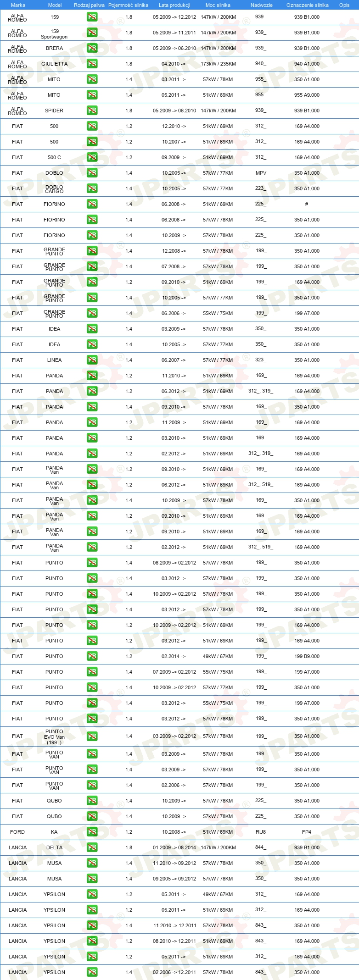Click the 'PUNTO EVO Van (199_)' model cell
The image size is (359, 980).
[54, 737]
